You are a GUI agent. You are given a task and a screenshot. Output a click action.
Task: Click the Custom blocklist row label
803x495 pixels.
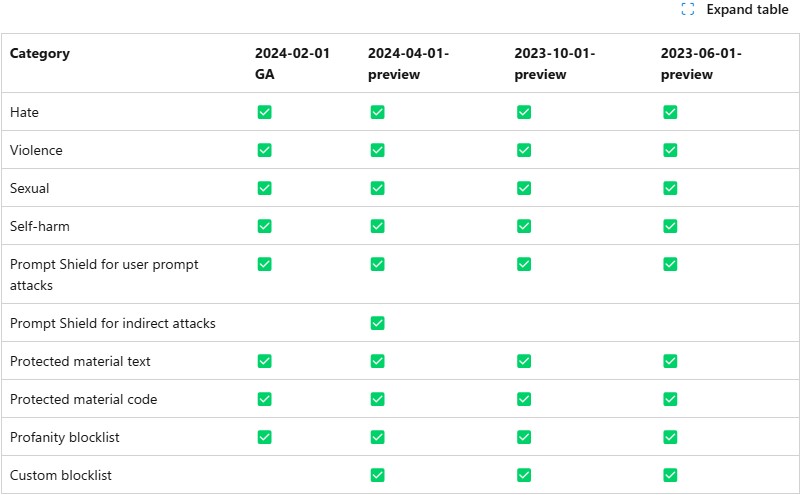coord(60,475)
